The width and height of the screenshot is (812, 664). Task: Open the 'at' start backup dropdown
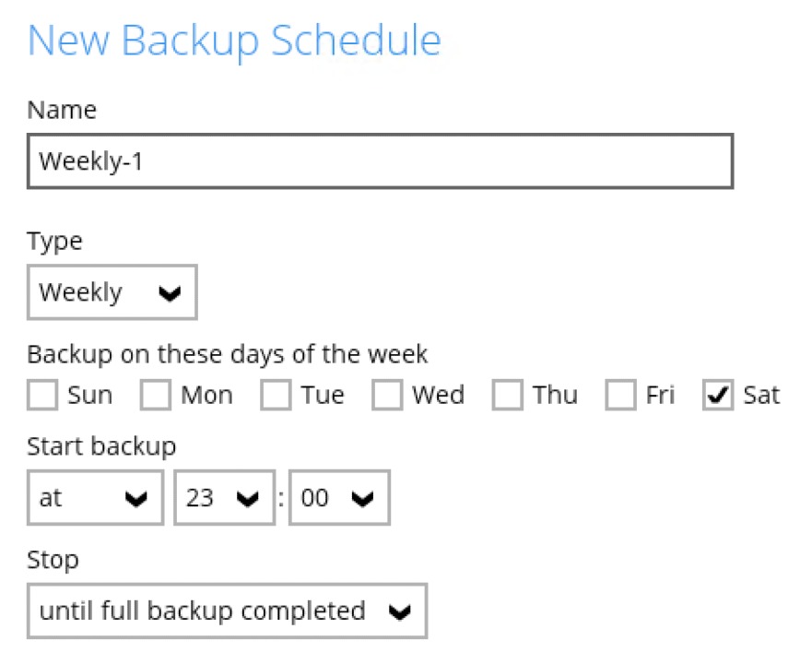click(x=95, y=498)
